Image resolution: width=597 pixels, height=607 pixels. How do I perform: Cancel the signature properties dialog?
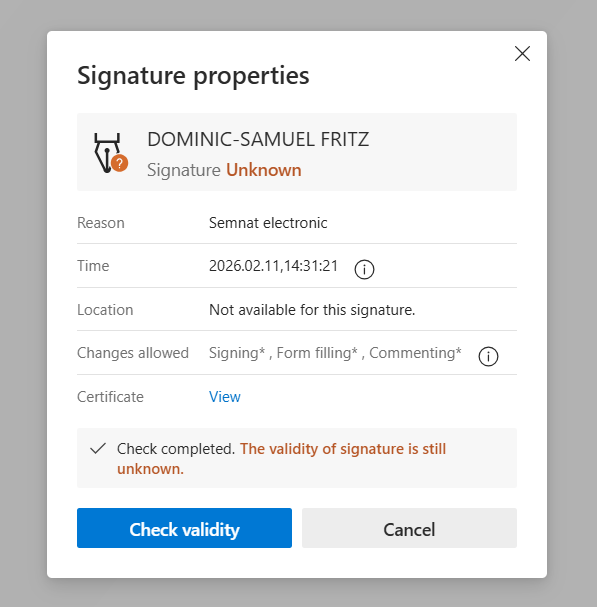409,528
